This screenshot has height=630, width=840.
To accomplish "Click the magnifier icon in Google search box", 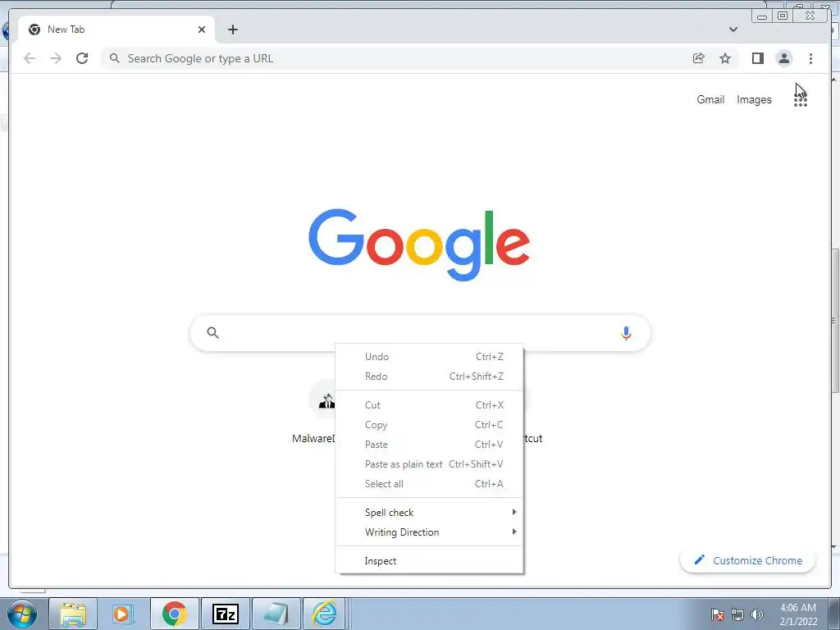I will [x=212, y=333].
